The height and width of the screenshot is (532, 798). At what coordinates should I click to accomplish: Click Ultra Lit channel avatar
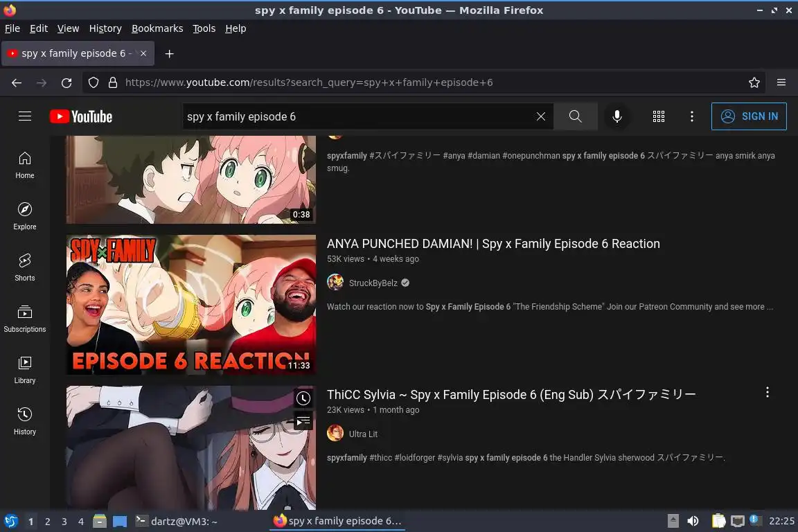[x=335, y=433]
